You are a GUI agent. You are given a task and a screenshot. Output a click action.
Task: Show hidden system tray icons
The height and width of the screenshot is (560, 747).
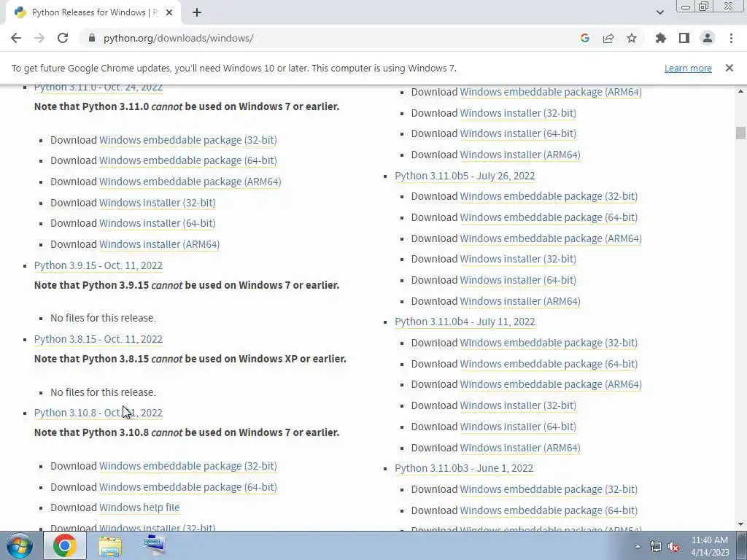638,546
